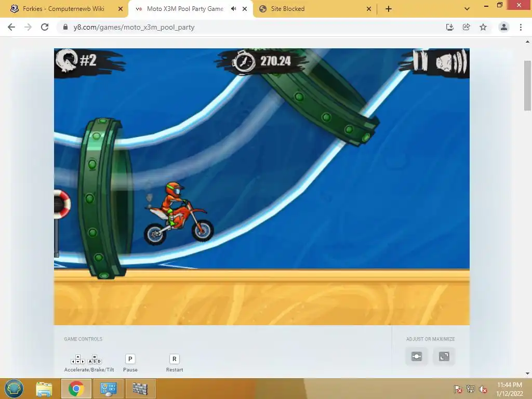Click the address bar with y8.com URL
Viewport: 532px width, 399px height.
(251, 27)
